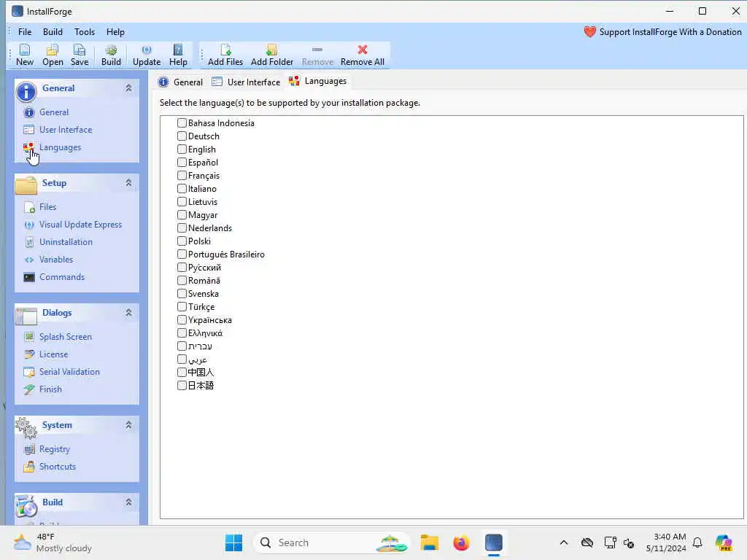Screen dimensions: 747x560
Task: Open the Build menu
Action: [53, 32]
